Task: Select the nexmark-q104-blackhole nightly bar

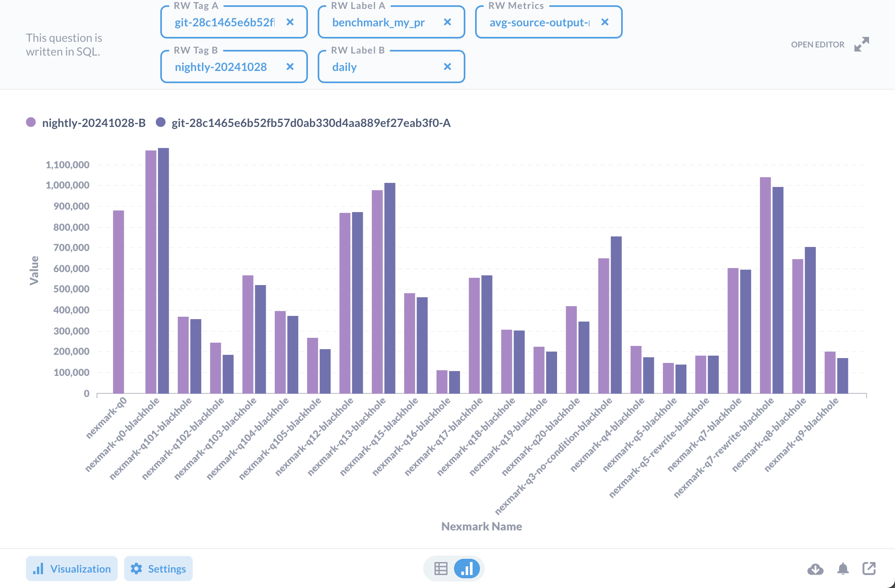Action: pyautogui.click(x=280, y=352)
